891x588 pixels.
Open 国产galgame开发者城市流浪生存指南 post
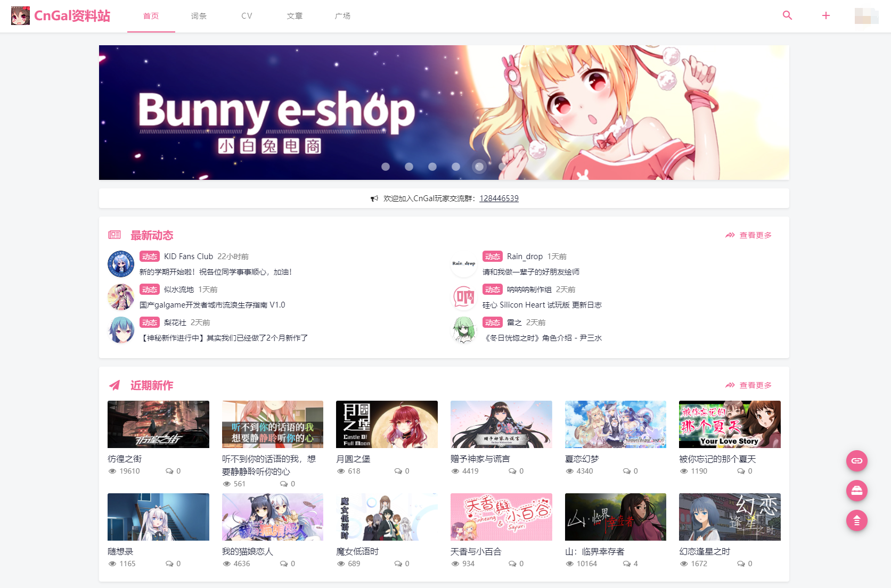click(212, 305)
